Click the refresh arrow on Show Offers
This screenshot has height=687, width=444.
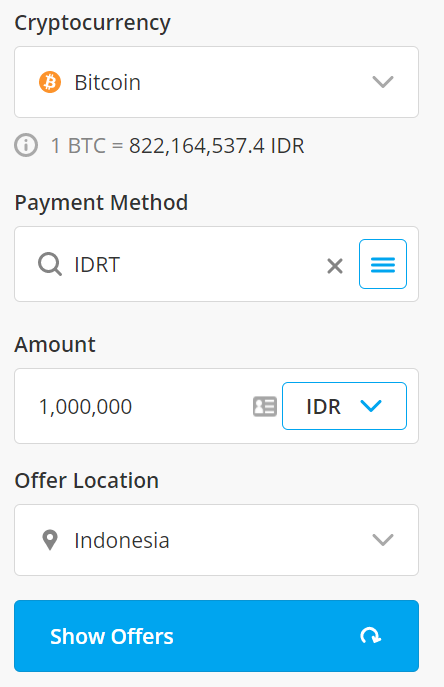tap(371, 636)
